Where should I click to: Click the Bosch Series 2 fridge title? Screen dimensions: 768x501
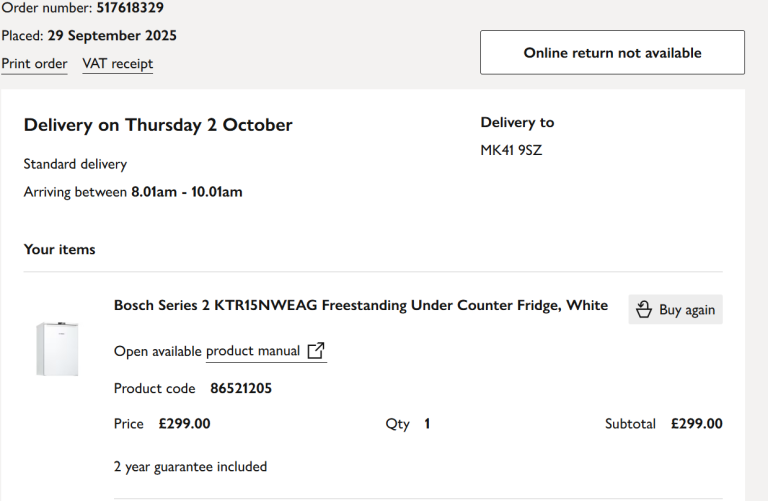pyautogui.click(x=360, y=305)
